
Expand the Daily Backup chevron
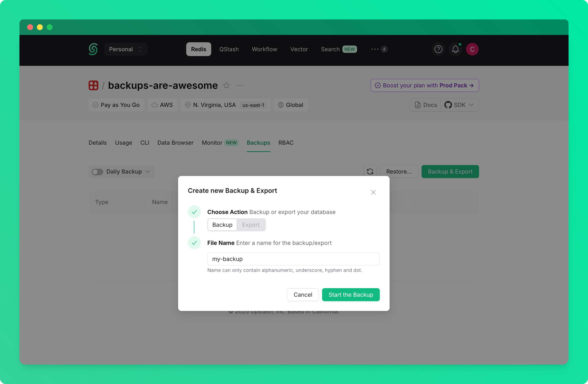click(148, 172)
